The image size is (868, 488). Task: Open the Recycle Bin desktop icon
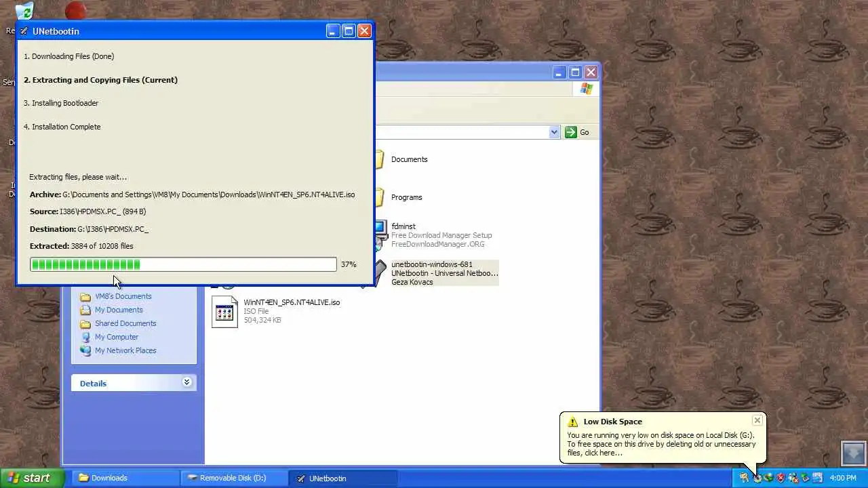coord(24,12)
